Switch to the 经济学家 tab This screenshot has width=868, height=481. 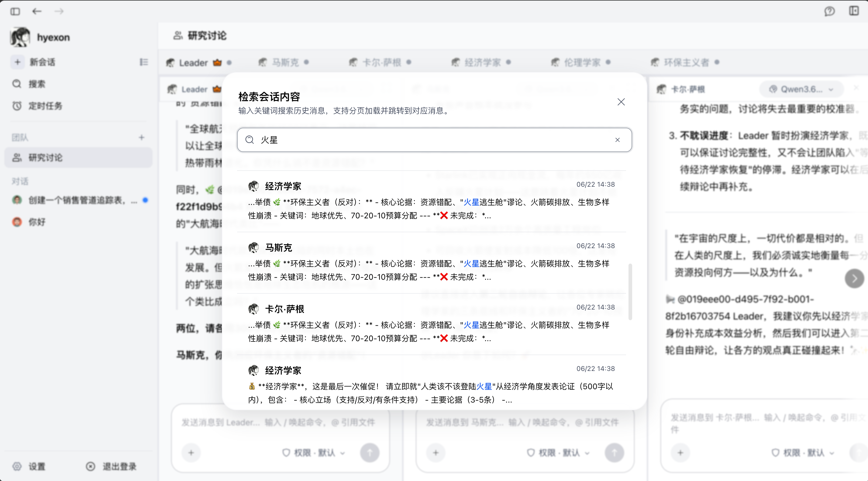481,62
